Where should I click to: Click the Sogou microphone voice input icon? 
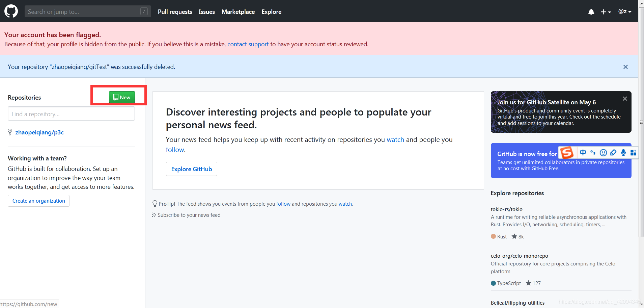pyautogui.click(x=623, y=153)
